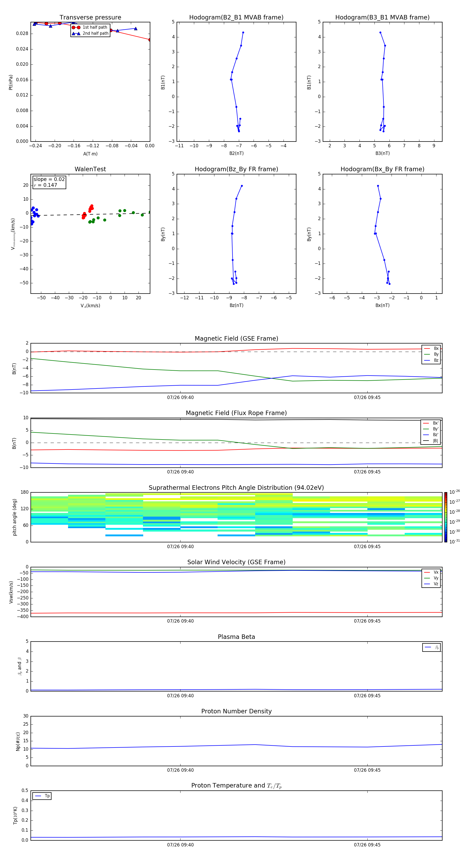Click the 10^-31 label on the colorbar

click(455, 542)
